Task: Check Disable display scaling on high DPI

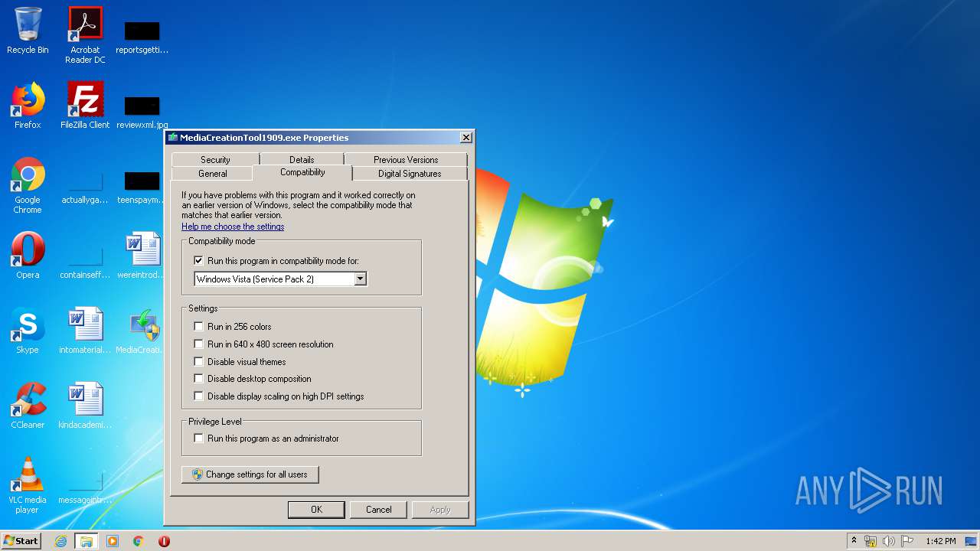Action: (x=199, y=396)
